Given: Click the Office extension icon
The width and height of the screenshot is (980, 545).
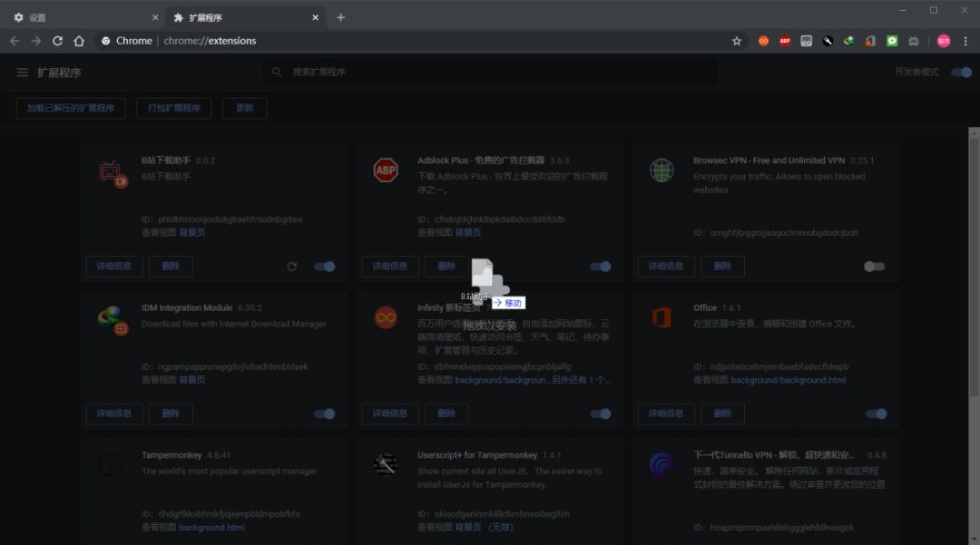Looking at the screenshot, I should coord(661,317).
